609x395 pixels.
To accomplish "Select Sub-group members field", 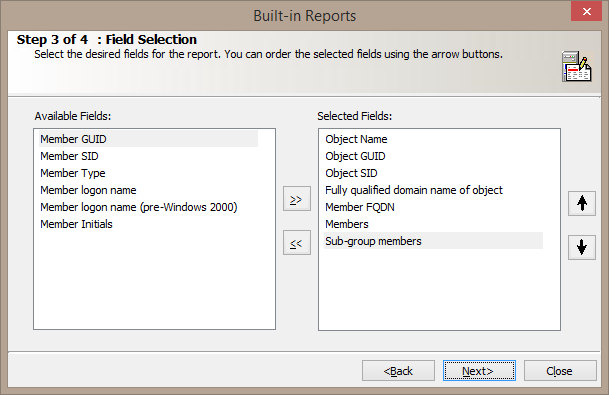I will 433,241.
